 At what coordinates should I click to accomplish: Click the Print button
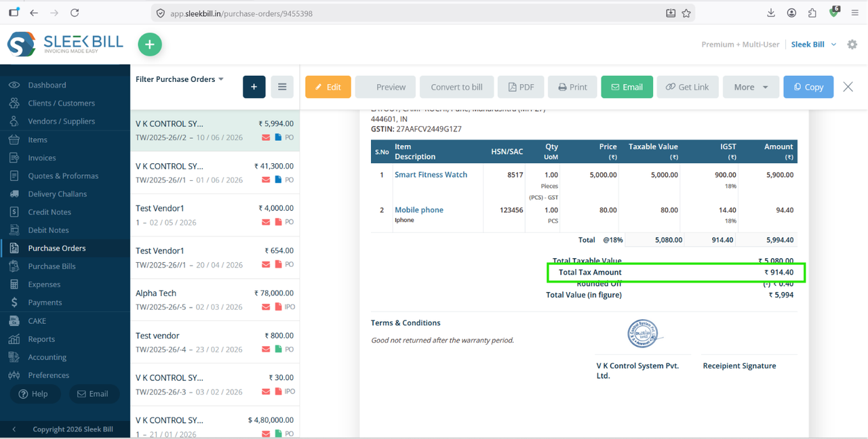[572, 87]
